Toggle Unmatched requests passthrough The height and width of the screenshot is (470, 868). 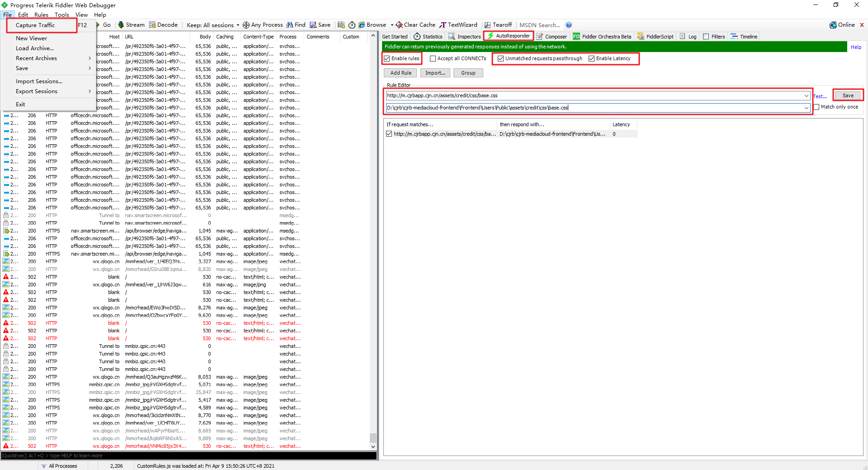coord(500,58)
